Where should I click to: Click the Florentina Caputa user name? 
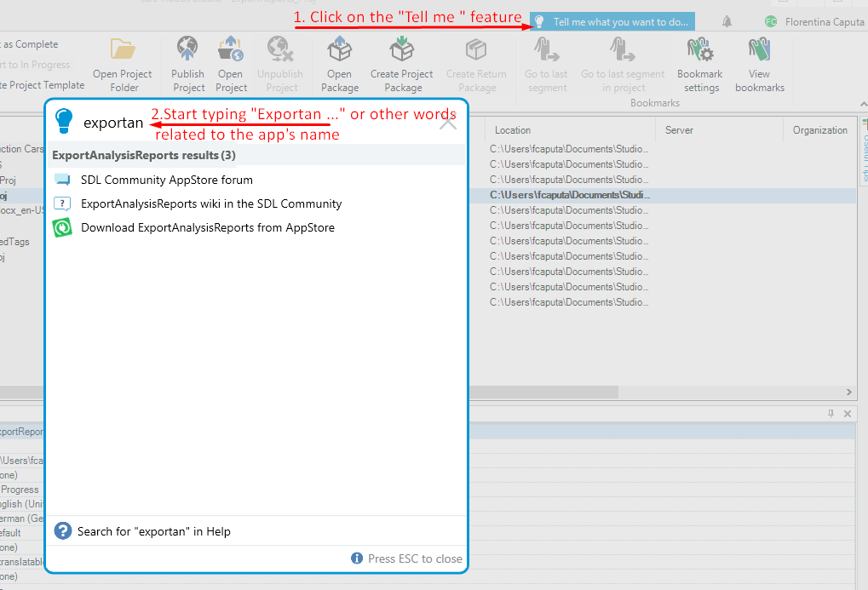point(825,21)
